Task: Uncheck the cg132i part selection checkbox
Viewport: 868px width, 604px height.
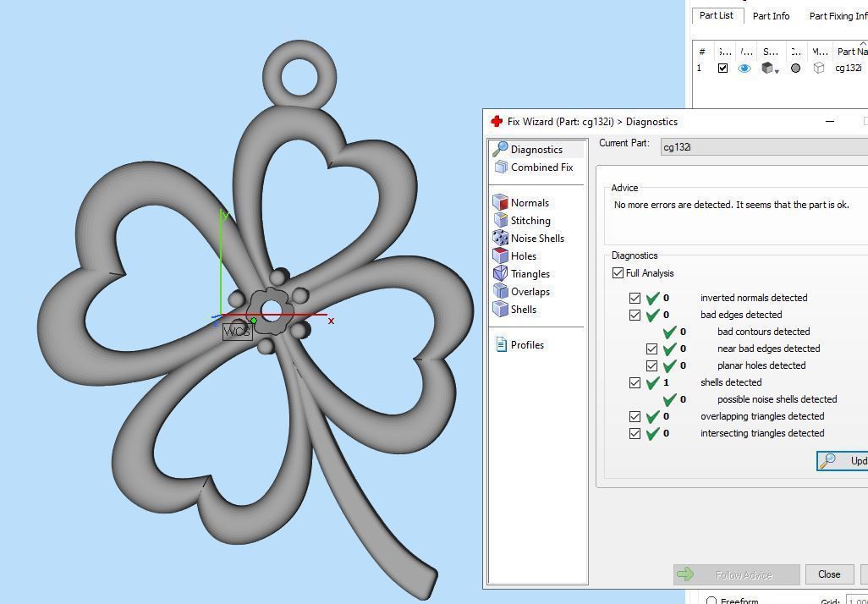Action: 722,68
